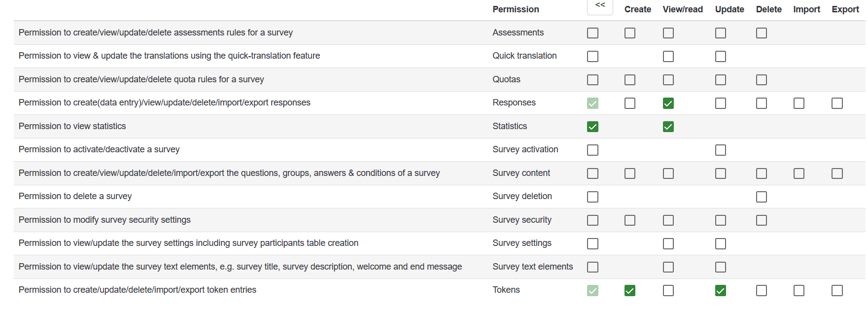Tick the Quotas delete permission checkbox
The height and width of the screenshot is (309, 868).
762,80
